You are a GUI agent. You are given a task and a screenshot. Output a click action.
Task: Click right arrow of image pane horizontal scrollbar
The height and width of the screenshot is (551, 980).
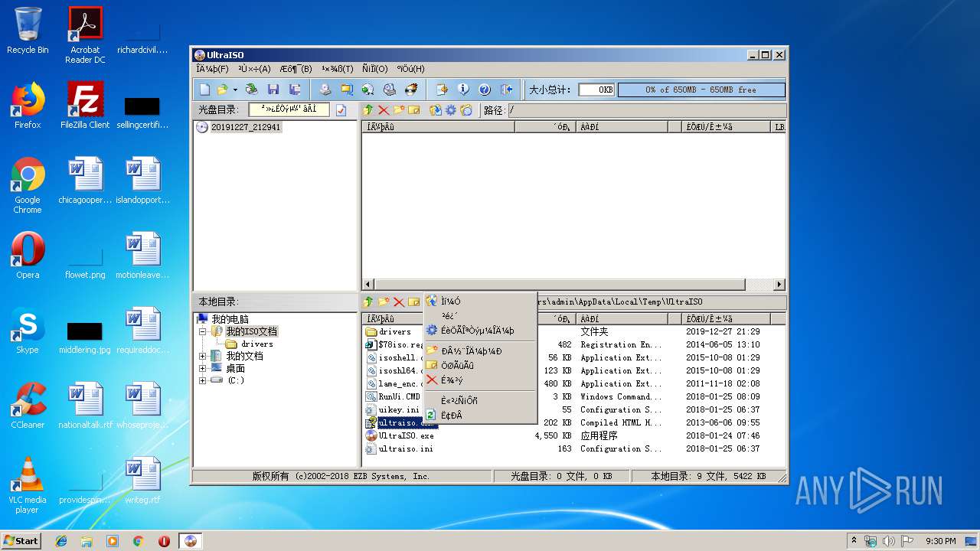(779, 285)
